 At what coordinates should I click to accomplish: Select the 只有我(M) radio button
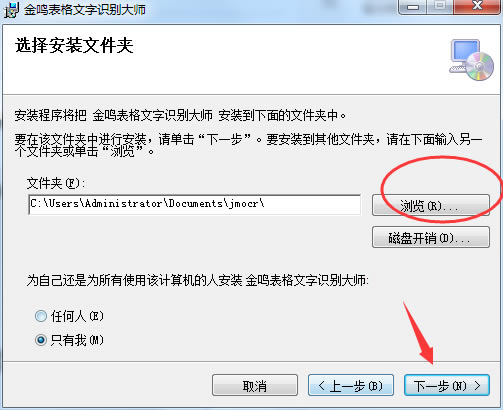click(41, 340)
